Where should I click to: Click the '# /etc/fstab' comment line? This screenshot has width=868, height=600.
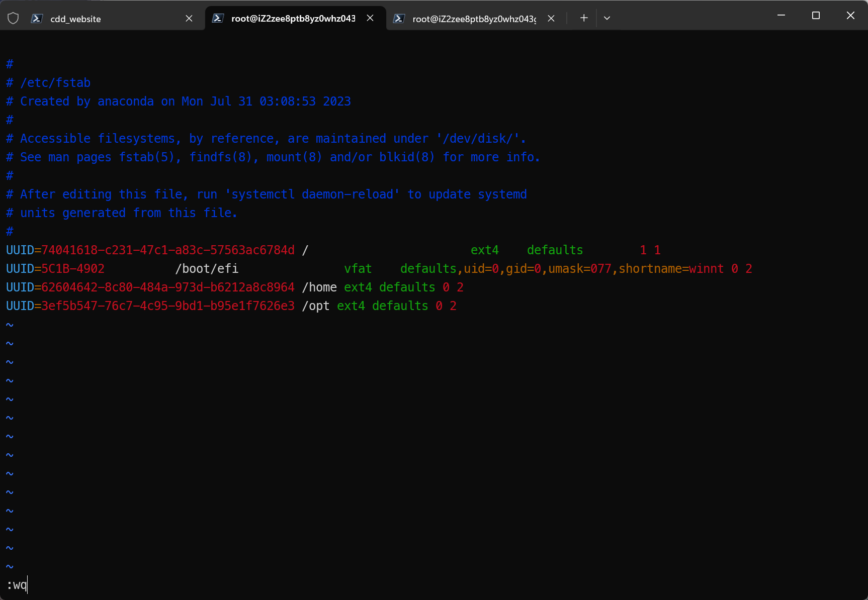point(48,83)
